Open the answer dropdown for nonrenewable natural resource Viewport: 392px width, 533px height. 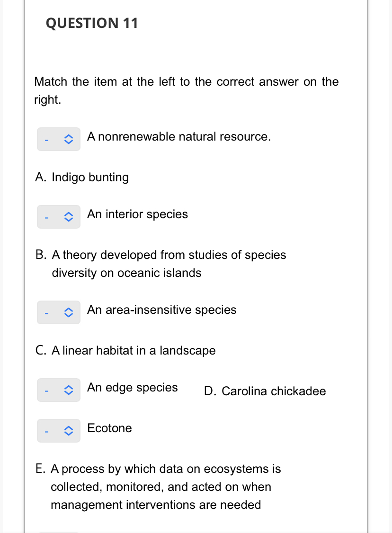(58, 140)
